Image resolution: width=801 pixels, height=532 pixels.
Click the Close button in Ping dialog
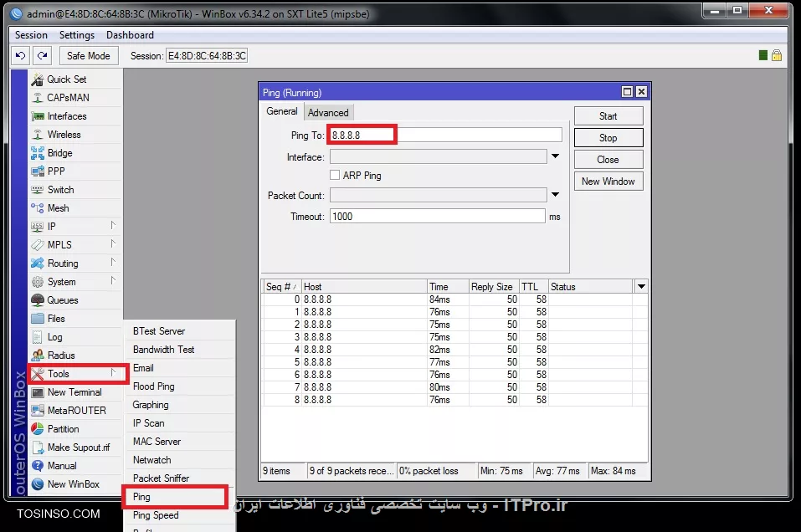tap(608, 160)
